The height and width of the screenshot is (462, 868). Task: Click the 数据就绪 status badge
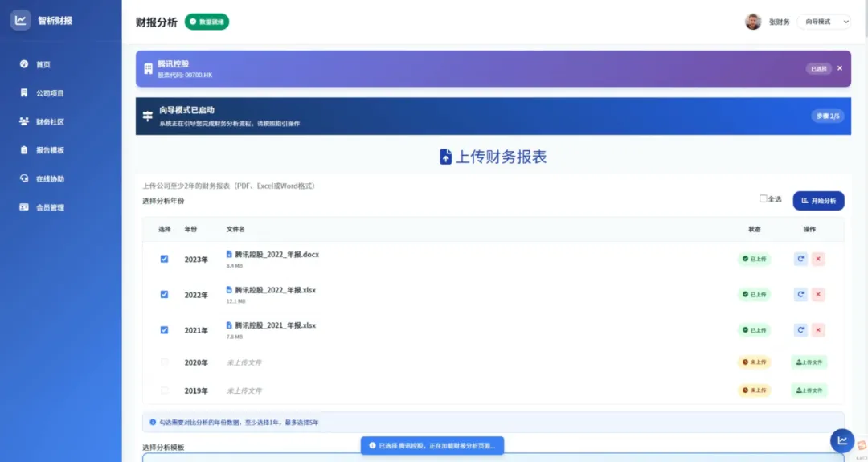tap(207, 22)
